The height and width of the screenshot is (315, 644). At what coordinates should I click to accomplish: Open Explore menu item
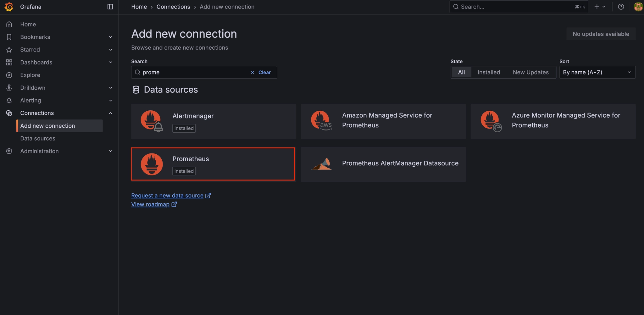[x=30, y=75]
